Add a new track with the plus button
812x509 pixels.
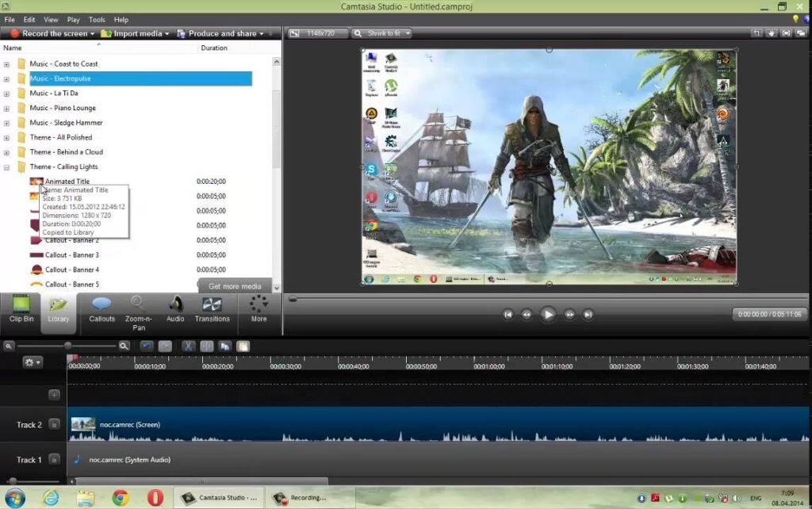[x=54, y=395]
